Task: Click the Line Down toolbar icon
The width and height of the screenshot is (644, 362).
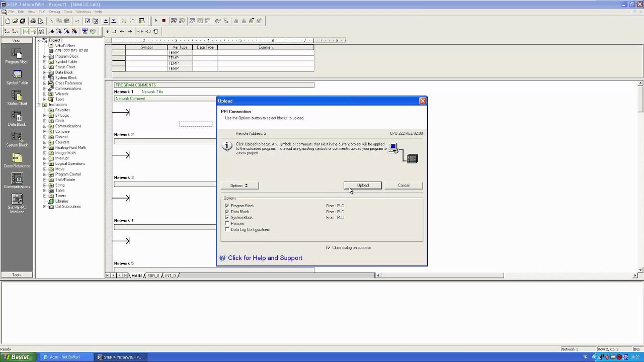Action: coord(107,31)
